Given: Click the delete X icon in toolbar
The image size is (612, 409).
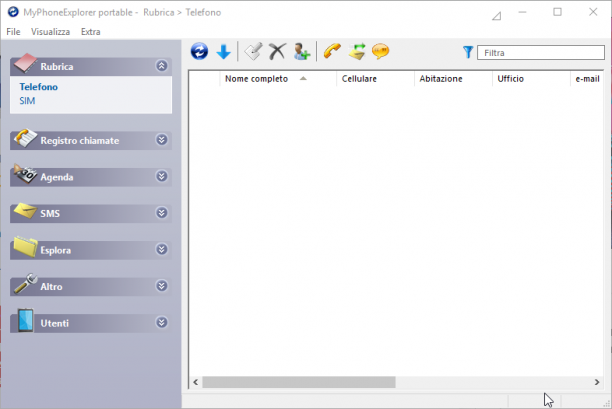Looking at the screenshot, I should 277,52.
